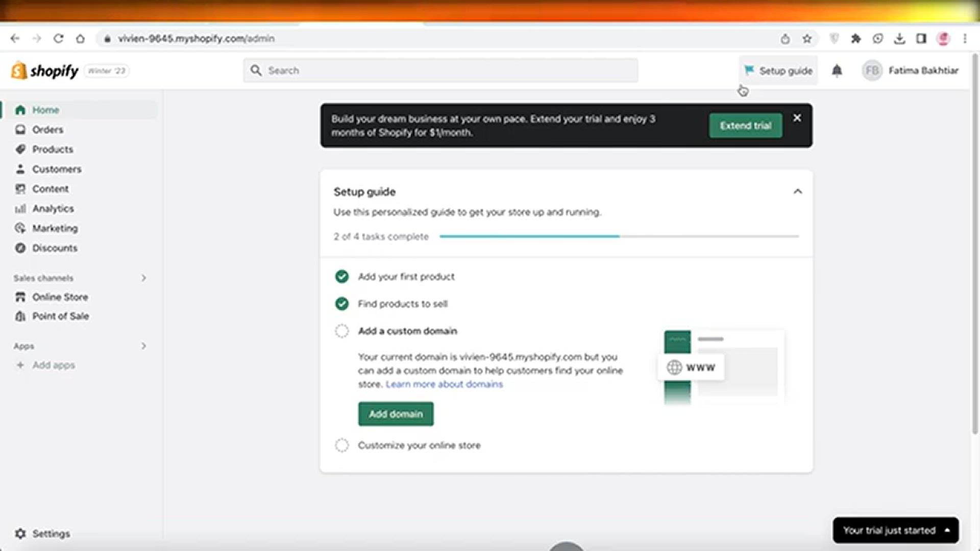Click checked circle for Add your first product
The height and width of the screenshot is (551, 980).
pyautogui.click(x=342, y=277)
